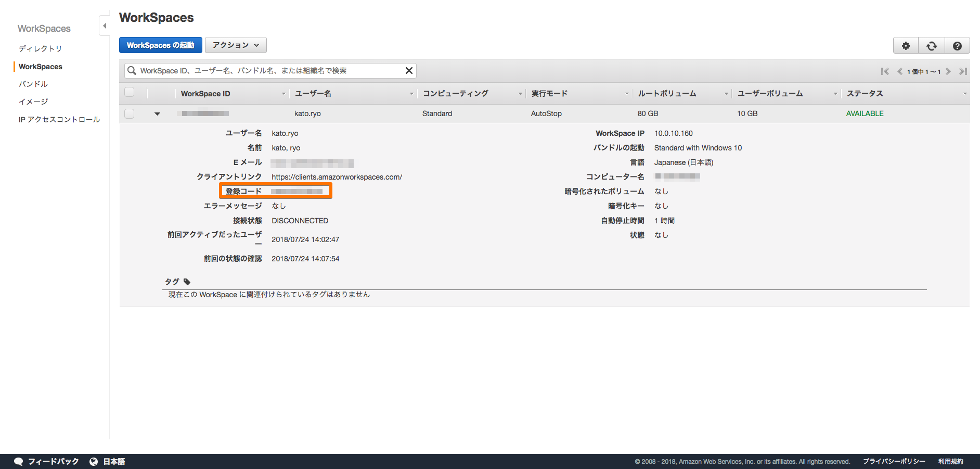Select the checkbox for kato.ryo's WorkSpace row
Viewport: 980px width, 469px height.
[x=129, y=113]
